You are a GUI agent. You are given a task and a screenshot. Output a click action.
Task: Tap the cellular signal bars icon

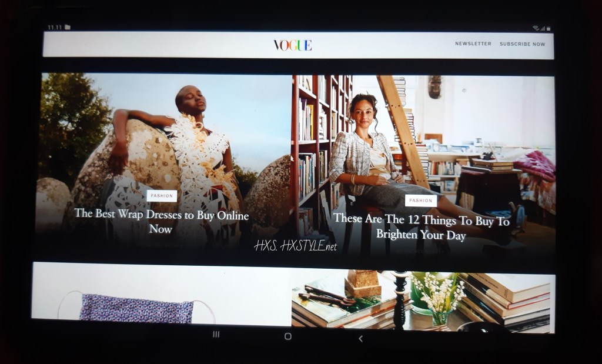542,28
